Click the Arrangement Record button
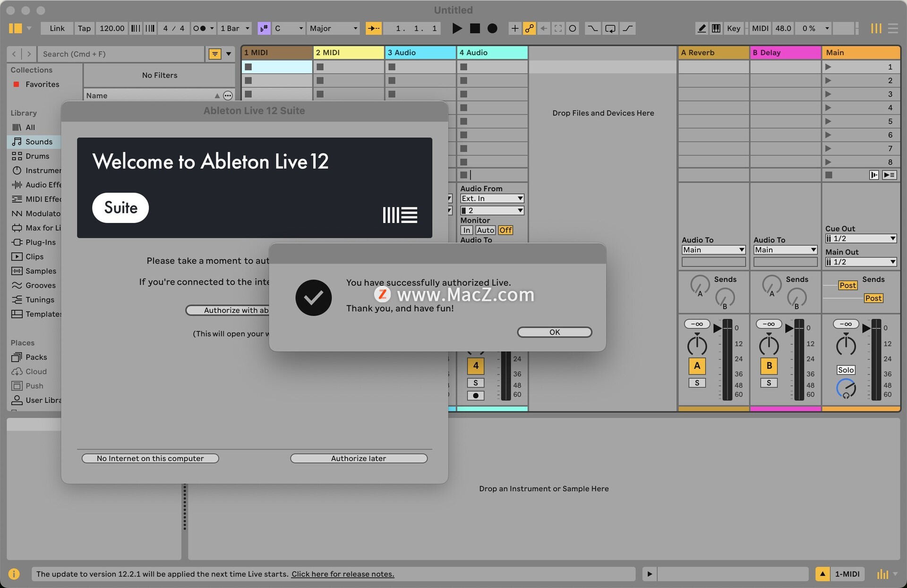The height and width of the screenshot is (588, 907). pos(492,28)
